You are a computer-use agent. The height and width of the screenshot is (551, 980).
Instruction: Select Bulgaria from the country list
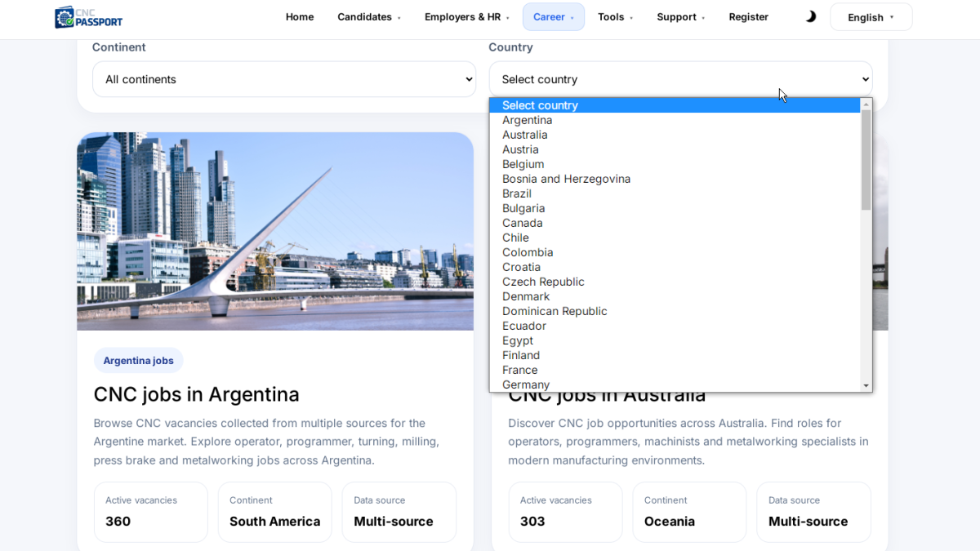(675, 208)
